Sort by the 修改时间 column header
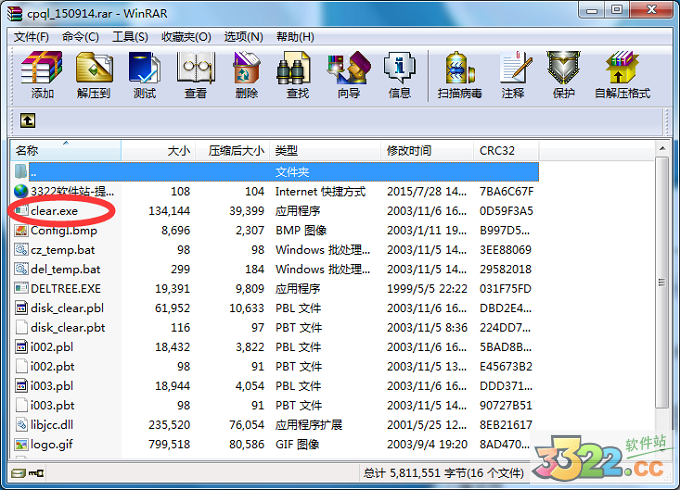 (x=427, y=150)
